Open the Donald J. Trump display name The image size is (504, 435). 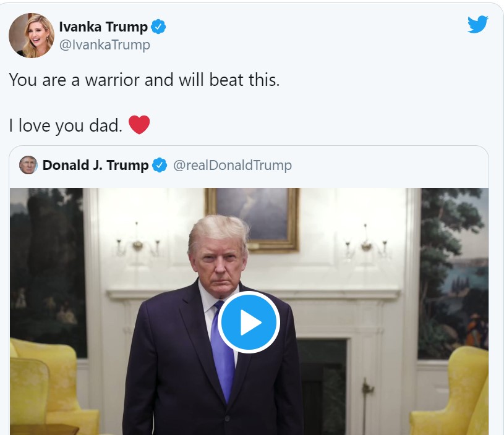(x=95, y=165)
